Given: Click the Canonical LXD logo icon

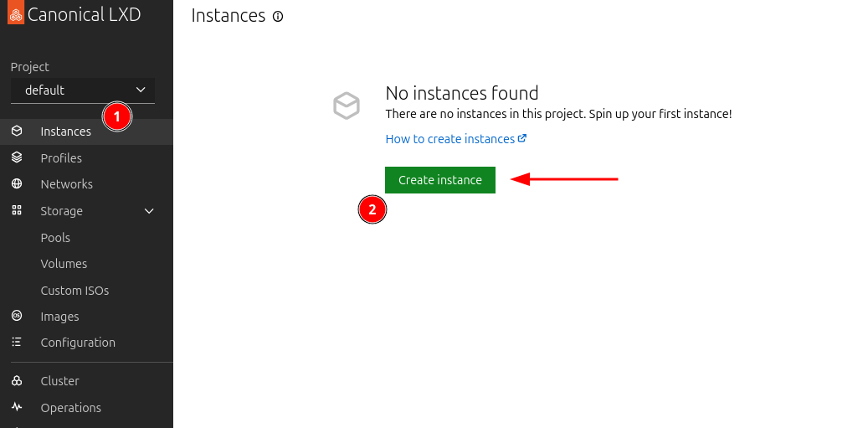Looking at the screenshot, I should coord(16,15).
